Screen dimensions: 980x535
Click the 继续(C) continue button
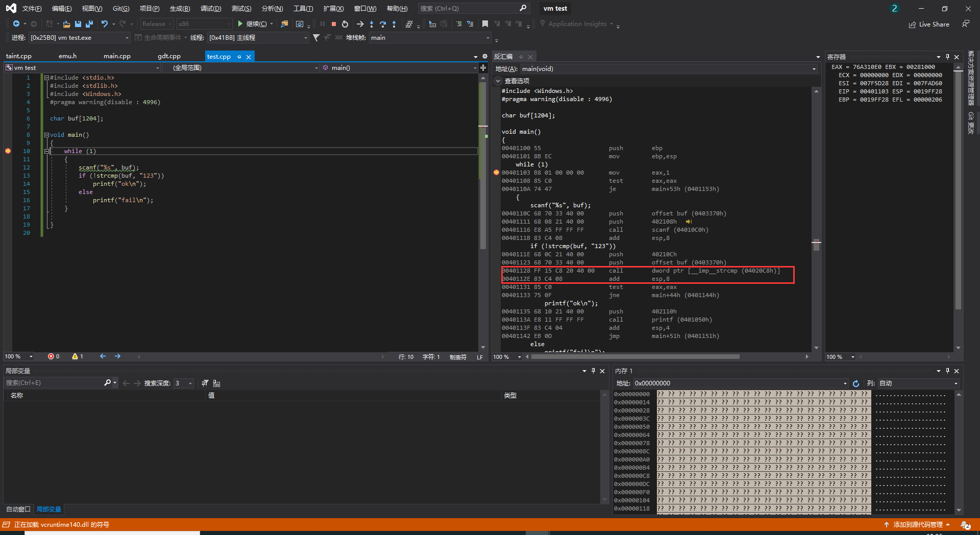(253, 24)
